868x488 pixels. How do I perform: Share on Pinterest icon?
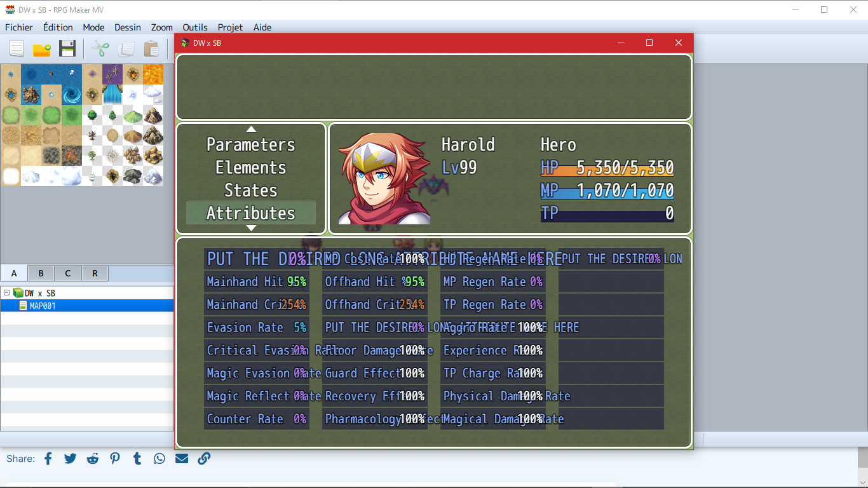115,458
